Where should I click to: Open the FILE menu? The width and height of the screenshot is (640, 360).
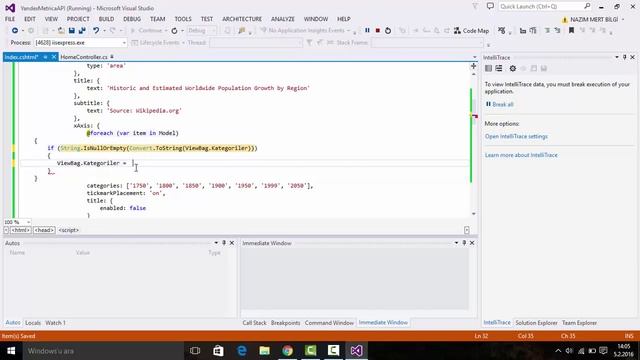[10, 19]
